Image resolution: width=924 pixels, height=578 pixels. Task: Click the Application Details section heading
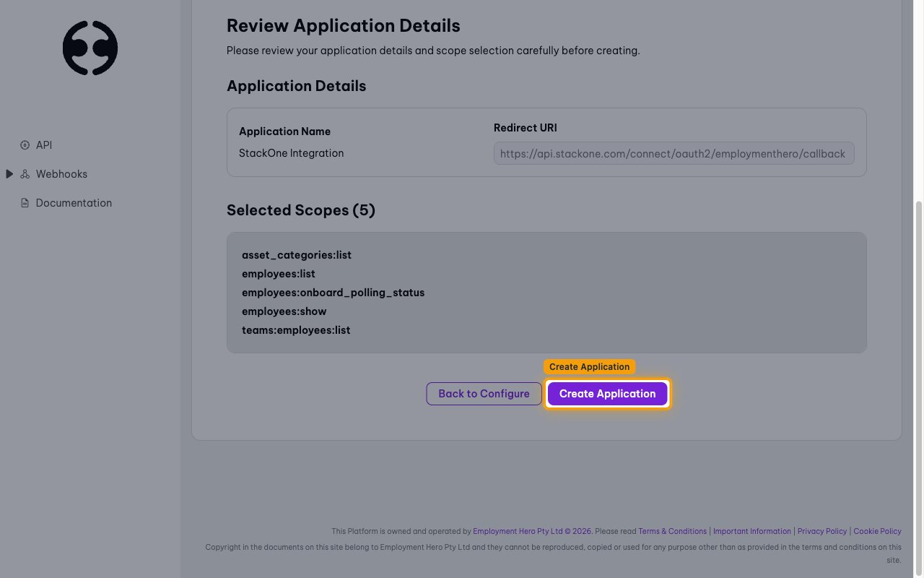pos(297,86)
